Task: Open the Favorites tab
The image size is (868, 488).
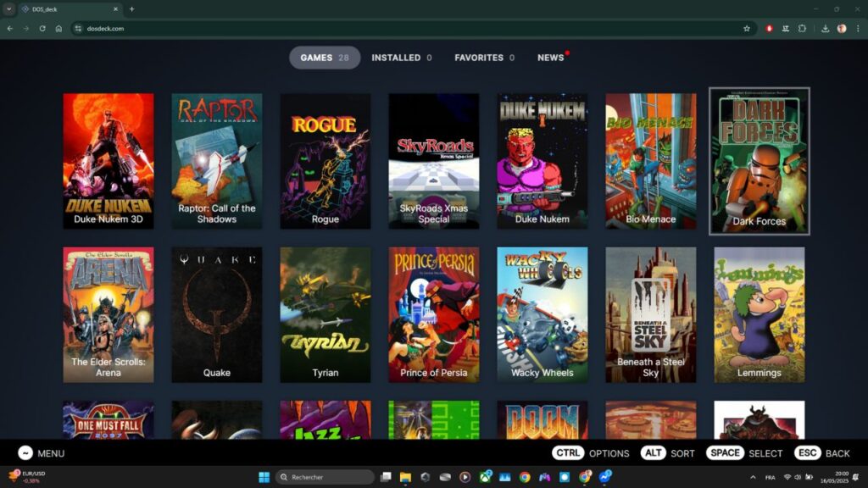Action: (x=484, y=58)
